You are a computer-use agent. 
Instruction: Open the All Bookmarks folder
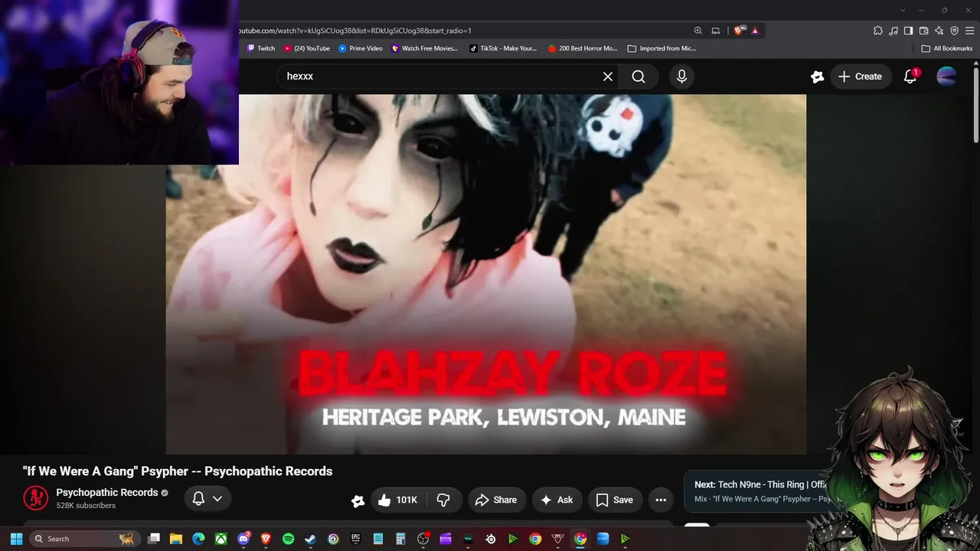946,48
